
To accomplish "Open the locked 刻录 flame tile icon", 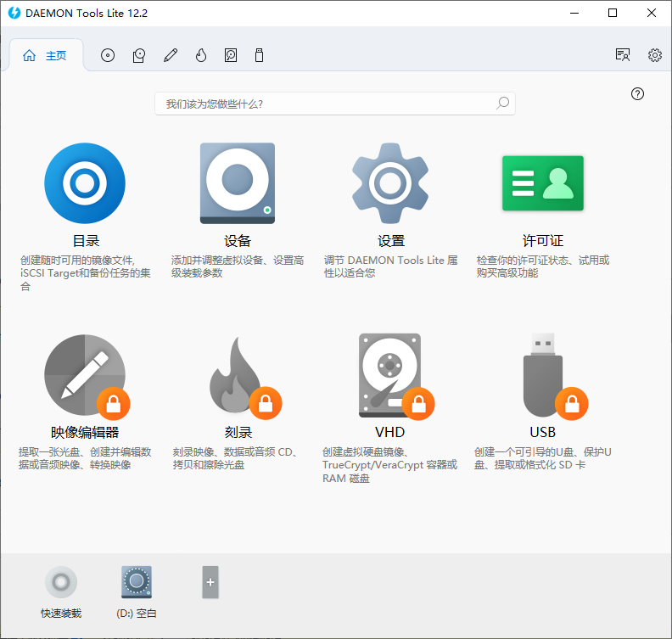I will coord(245,378).
